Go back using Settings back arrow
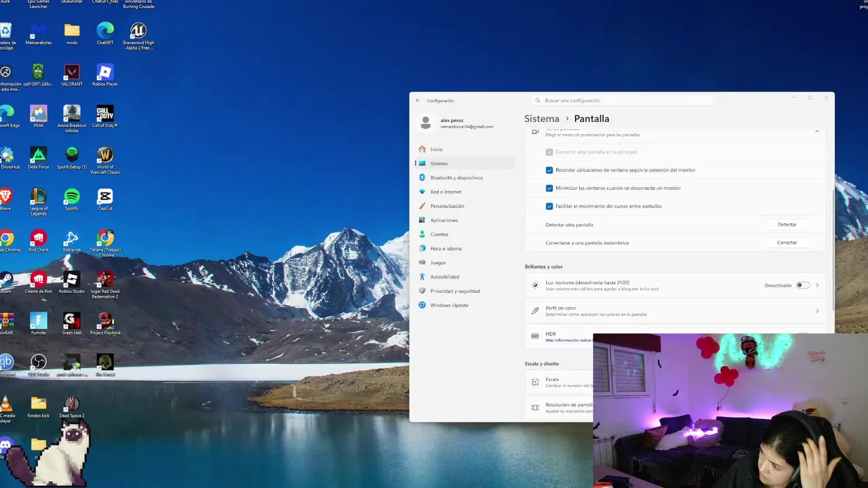868x488 pixels. tap(418, 100)
